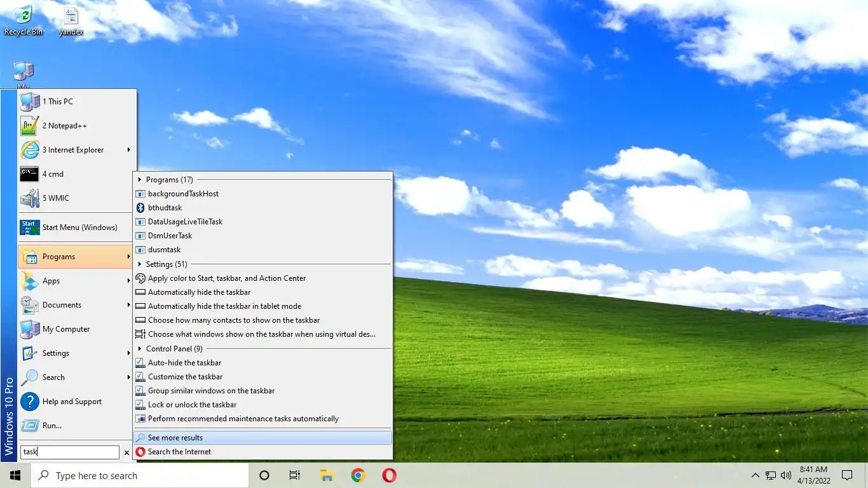
Task: Open the Internet Explorer entry
Action: (77, 150)
